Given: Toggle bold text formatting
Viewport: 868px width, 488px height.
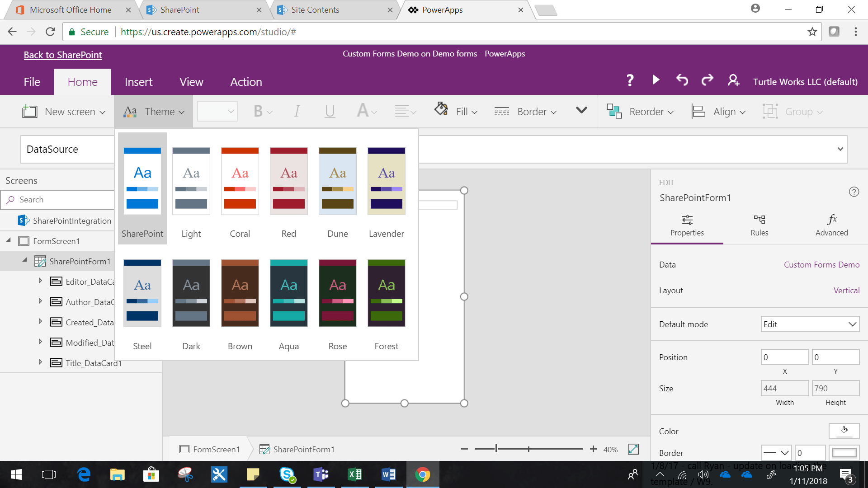Looking at the screenshot, I should pyautogui.click(x=258, y=111).
